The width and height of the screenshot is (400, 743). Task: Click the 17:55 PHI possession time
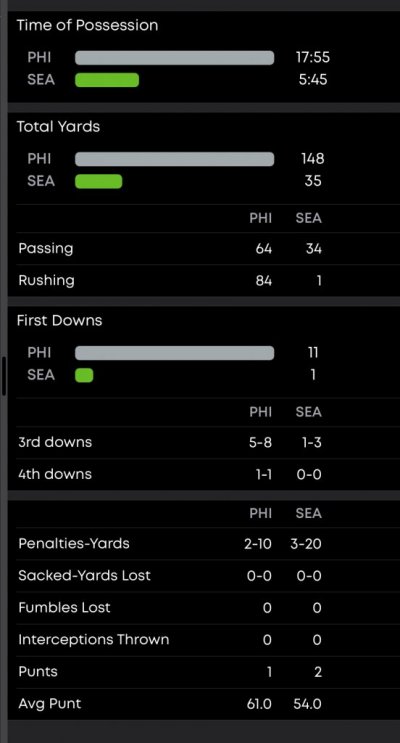click(x=313, y=58)
